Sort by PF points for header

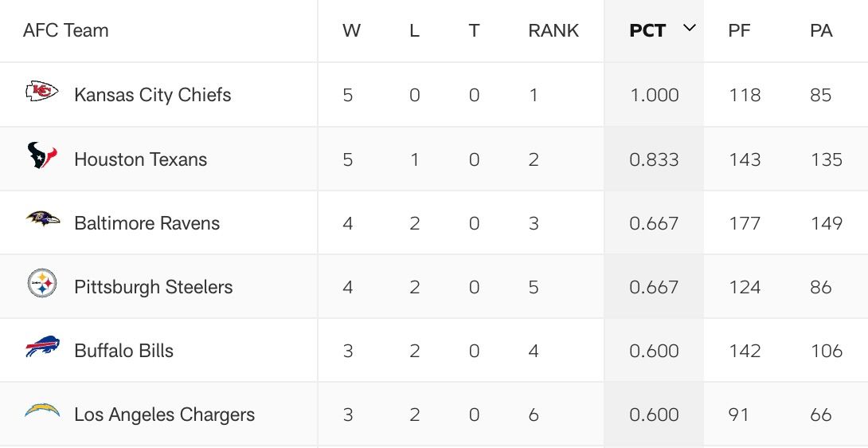tap(739, 30)
